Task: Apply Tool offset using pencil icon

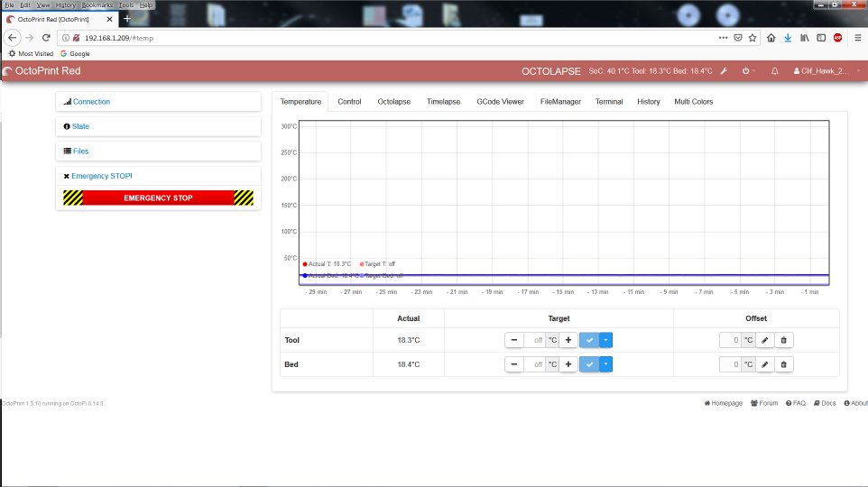Action: click(764, 340)
